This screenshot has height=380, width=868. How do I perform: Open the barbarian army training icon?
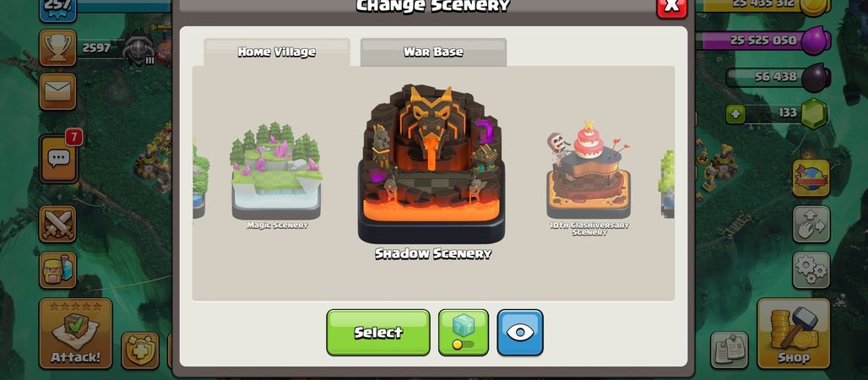click(x=57, y=269)
